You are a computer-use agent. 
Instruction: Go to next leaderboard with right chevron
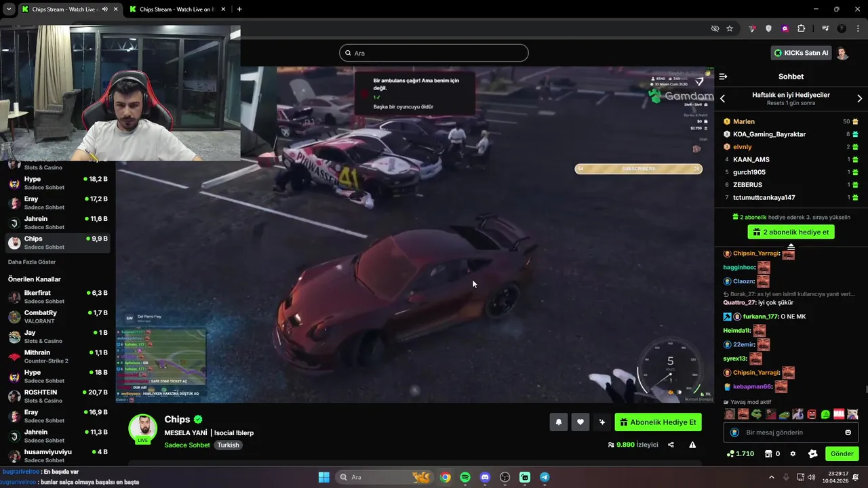pyautogui.click(x=859, y=99)
